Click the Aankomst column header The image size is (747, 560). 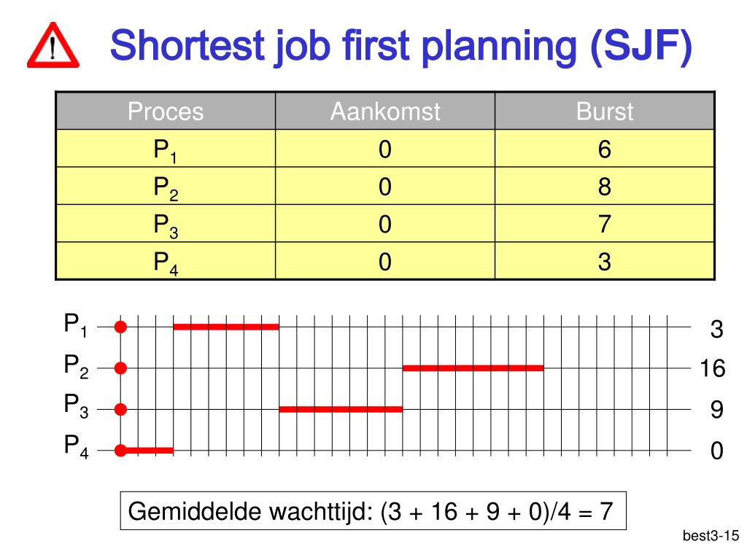385,111
